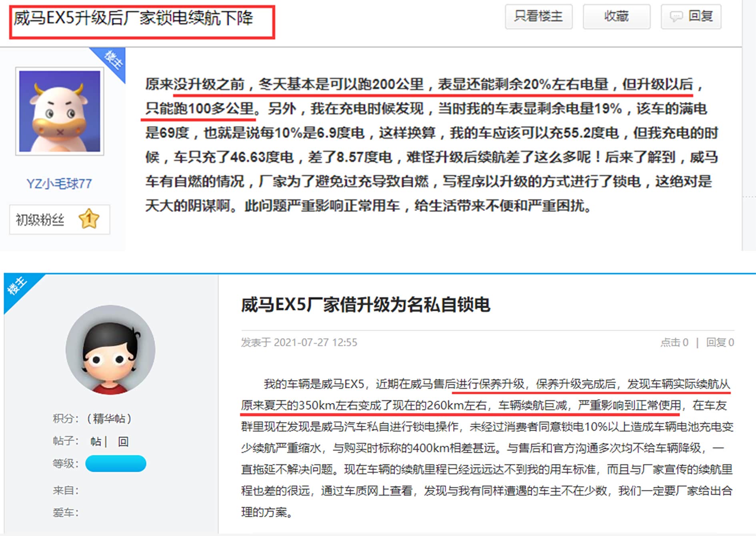The width and height of the screenshot is (756, 536).
Task: Click the 帖 posts link in profile
Action: [96, 441]
